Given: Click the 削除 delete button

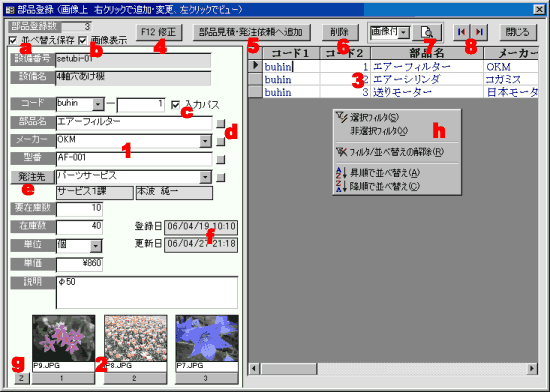Looking at the screenshot, I should [x=340, y=32].
